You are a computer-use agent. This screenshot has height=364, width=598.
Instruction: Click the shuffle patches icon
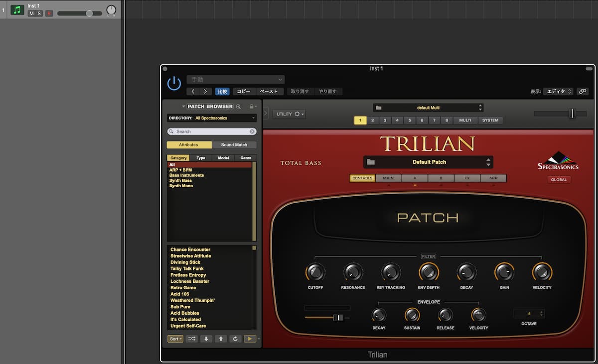[192, 339]
